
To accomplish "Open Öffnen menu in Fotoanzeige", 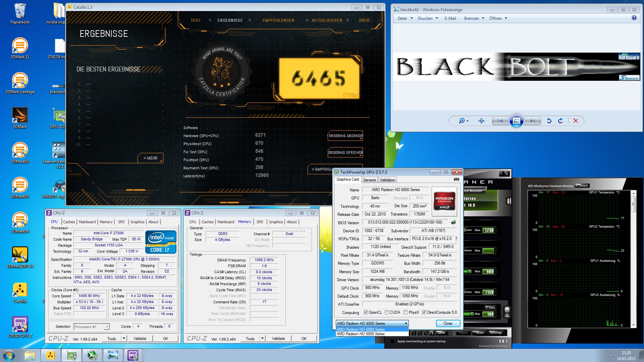I will 498,18.
